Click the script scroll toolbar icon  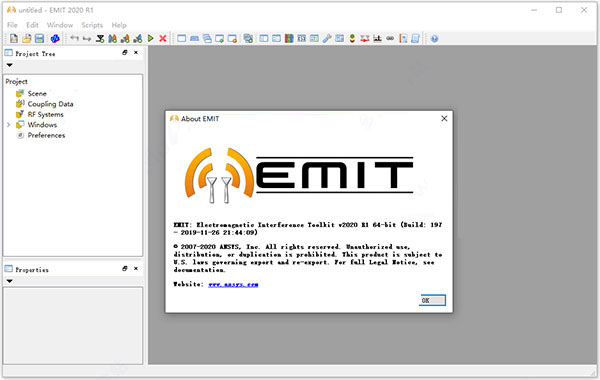[x=416, y=38]
